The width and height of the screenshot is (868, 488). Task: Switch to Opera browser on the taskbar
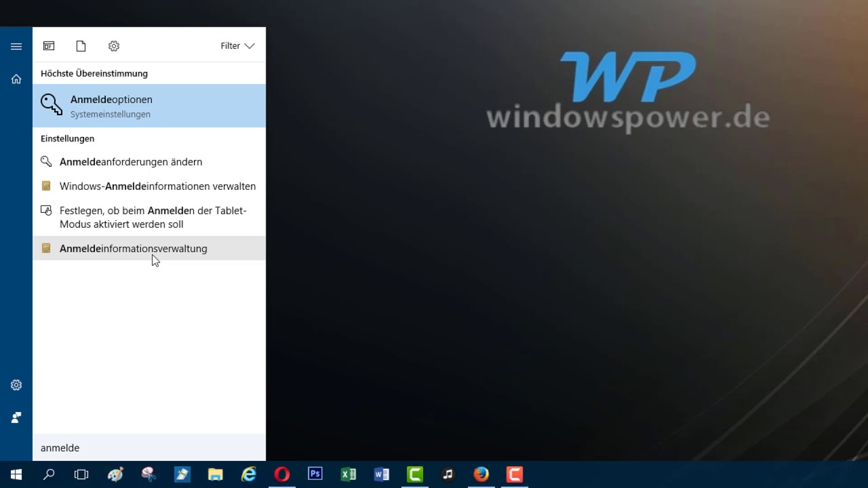tap(282, 474)
